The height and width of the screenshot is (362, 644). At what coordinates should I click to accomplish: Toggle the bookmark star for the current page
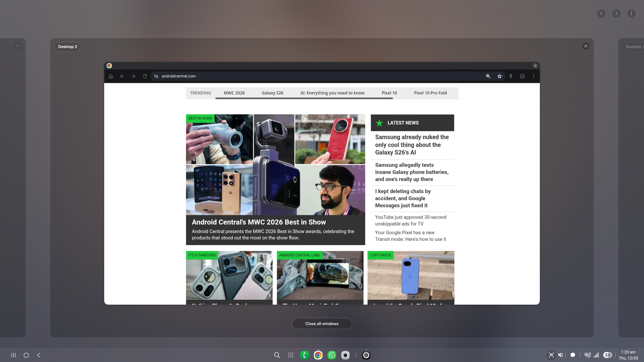click(x=500, y=76)
